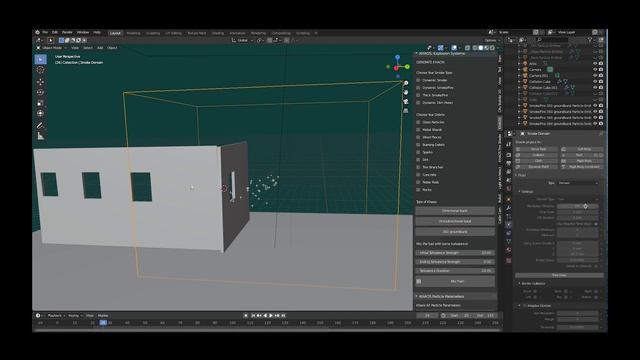Open the fluid Type Domain dropdown
The width and height of the screenshot is (640, 360).
579,183
